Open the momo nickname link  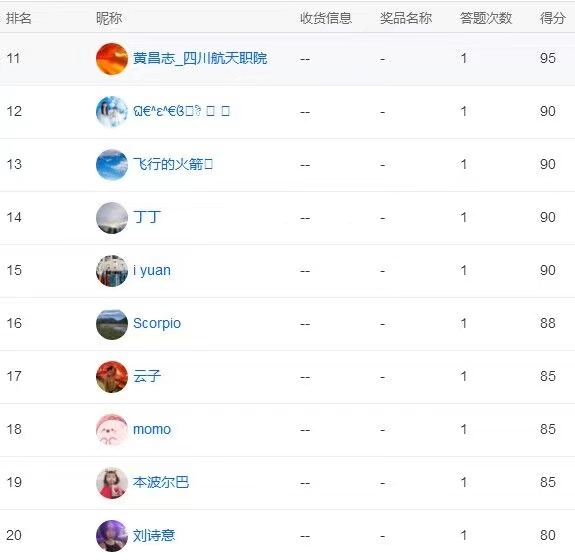[152, 429]
